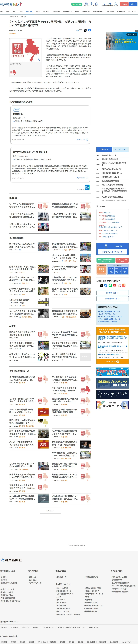The image size is (138, 644).
Task: Open the 神戸マラソン応援キャンペーン banner
Action: tap(112, 372)
